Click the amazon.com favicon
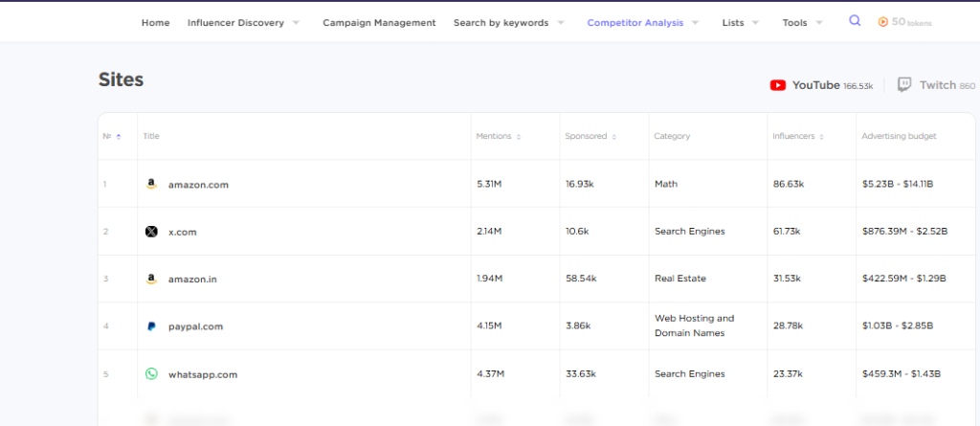Viewport: 980px width, 426px height. [151, 184]
